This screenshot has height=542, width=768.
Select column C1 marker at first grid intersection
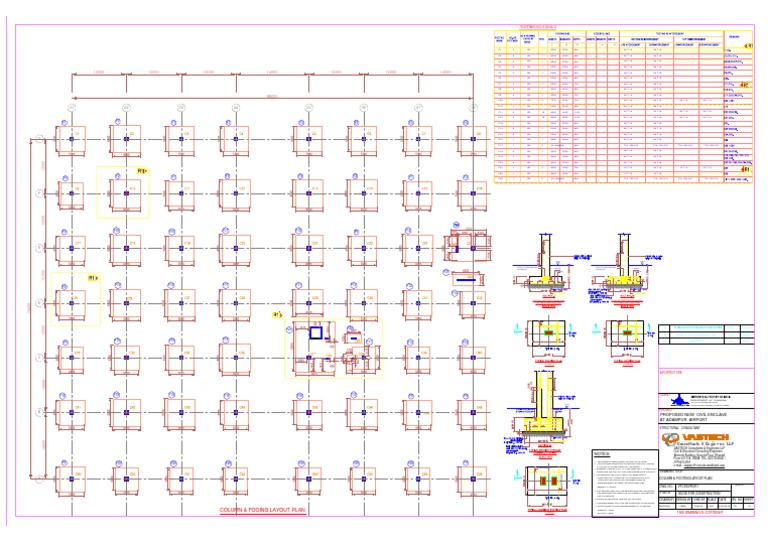pyautogui.click(x=72, y=139)
